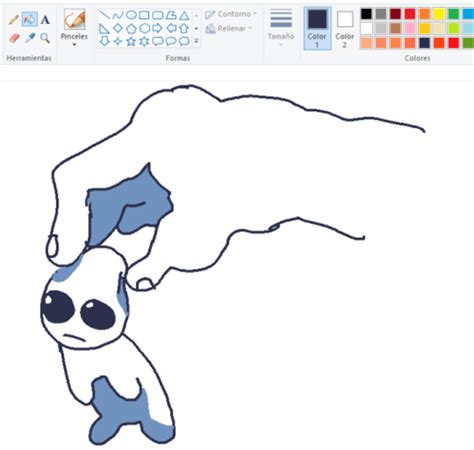Select the Text tool
The height and width of the screenshot is (450, 474).
pos(45,20)
